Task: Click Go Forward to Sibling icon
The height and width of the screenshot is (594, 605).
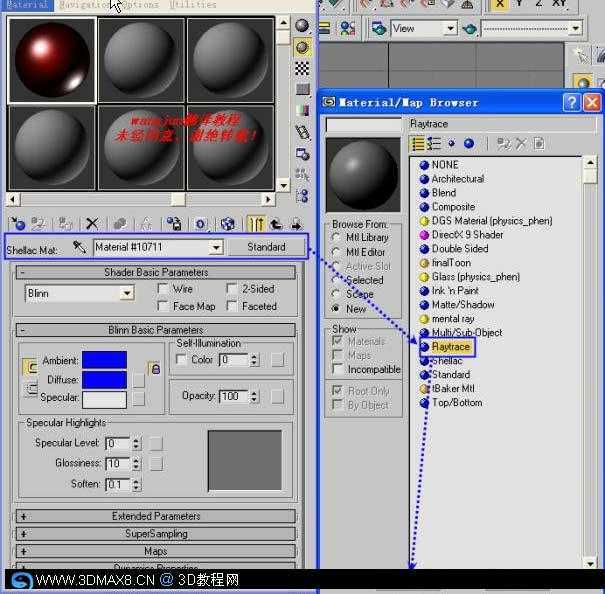Action: 296,223
